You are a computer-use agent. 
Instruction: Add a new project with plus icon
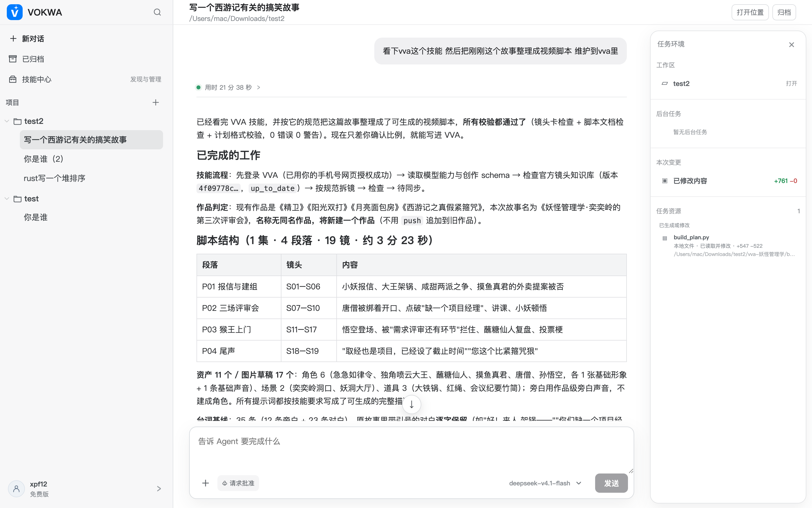tap(156, 102)
